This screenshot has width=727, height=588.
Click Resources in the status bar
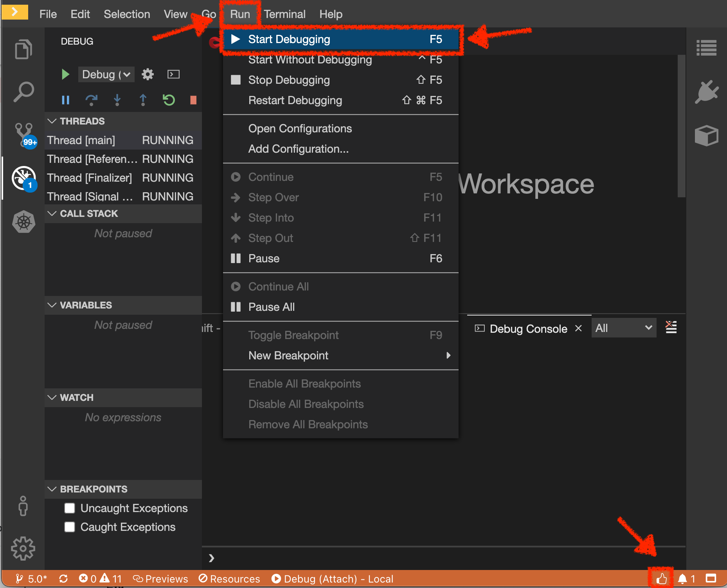(x=229, y=579)
